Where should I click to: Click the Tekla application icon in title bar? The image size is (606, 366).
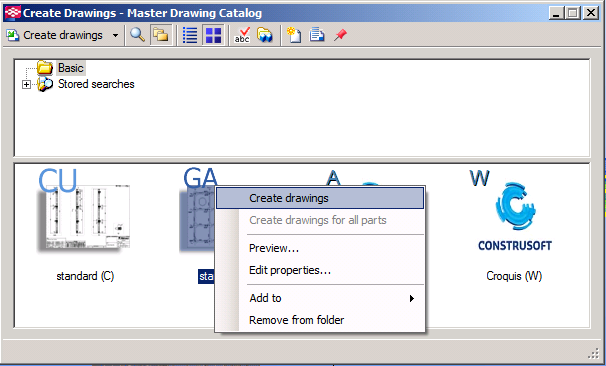click(12, 13)
